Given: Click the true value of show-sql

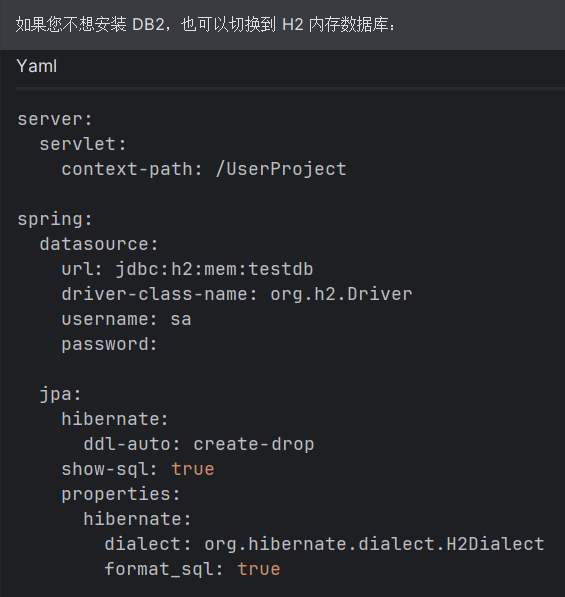Looking at the screenshot, I should 193,469.
